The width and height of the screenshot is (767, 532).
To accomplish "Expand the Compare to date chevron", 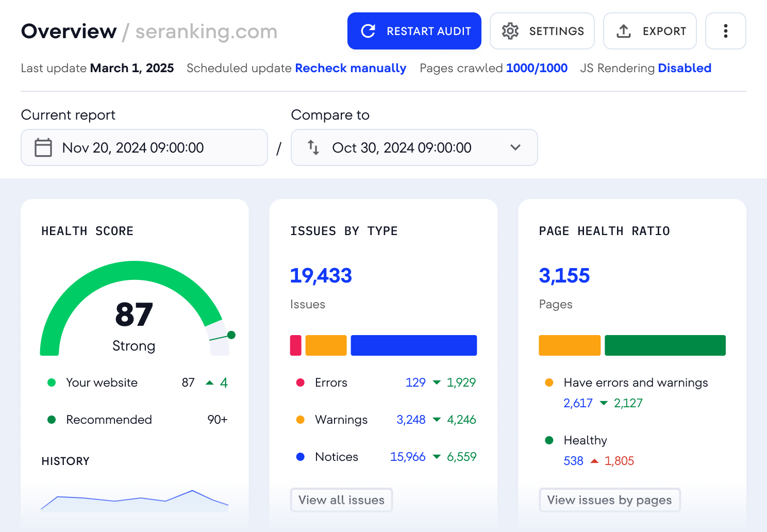I will 515,147.
